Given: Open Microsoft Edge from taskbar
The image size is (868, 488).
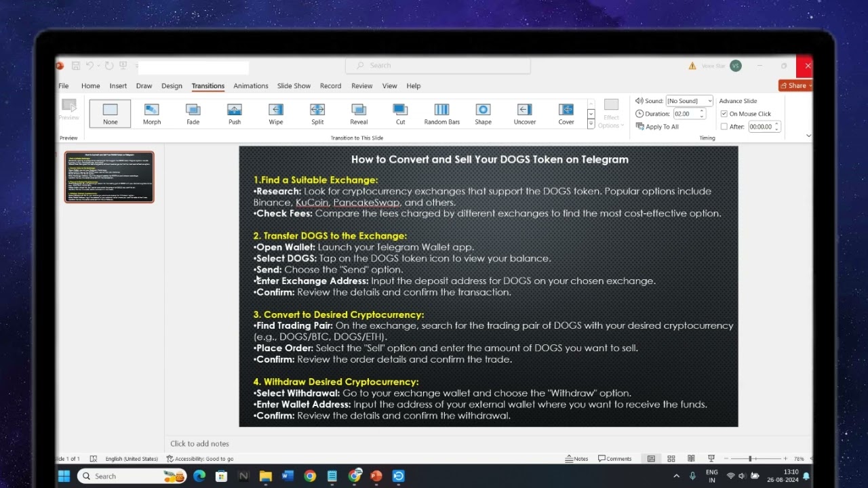Looking at the screenshot, I should coord(199,476).
